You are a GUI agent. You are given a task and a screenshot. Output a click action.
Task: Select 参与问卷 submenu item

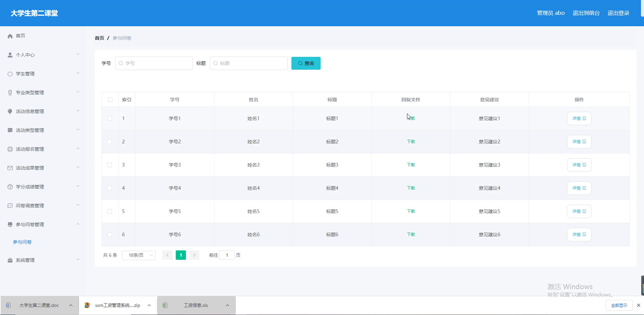[22, 242]
